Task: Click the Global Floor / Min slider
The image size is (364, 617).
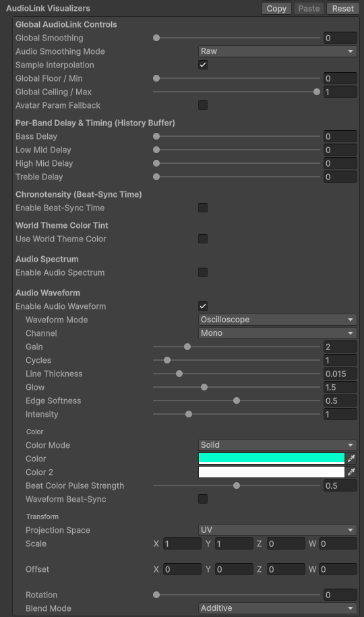Action: pos(237,78)
